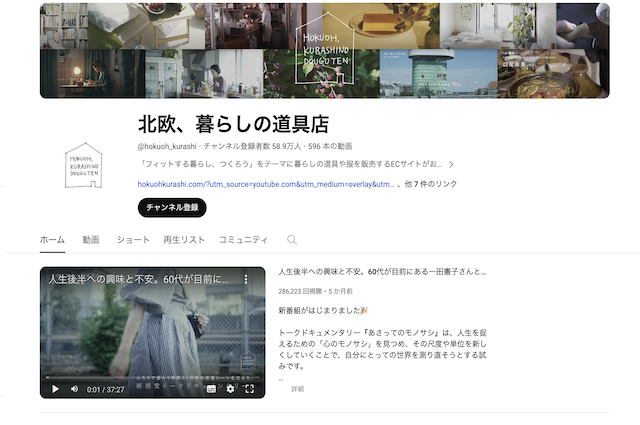Screen dimensions: 640x425
Task: Click the video title overlay in player
Action: (x=139, y=279)
